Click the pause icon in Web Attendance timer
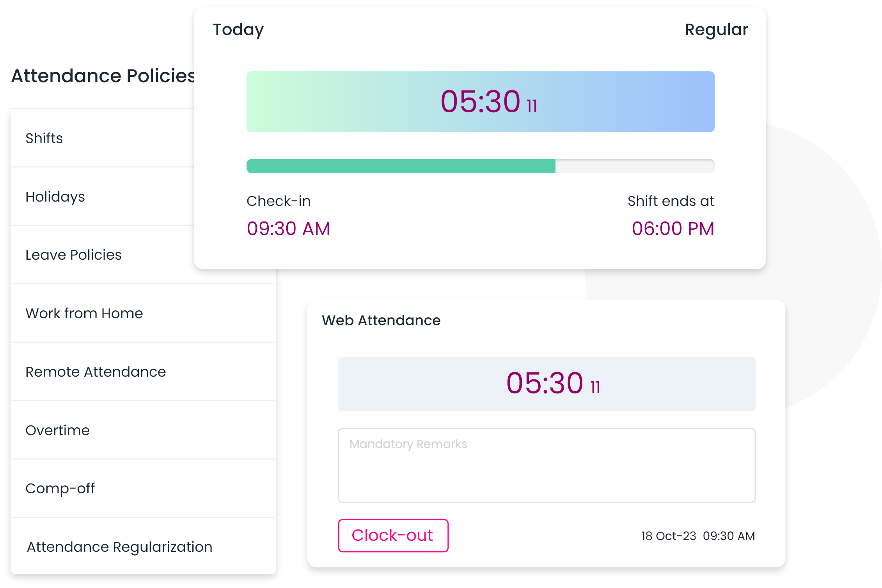Viewport: 882px width, 588px height. pos(595,387)
